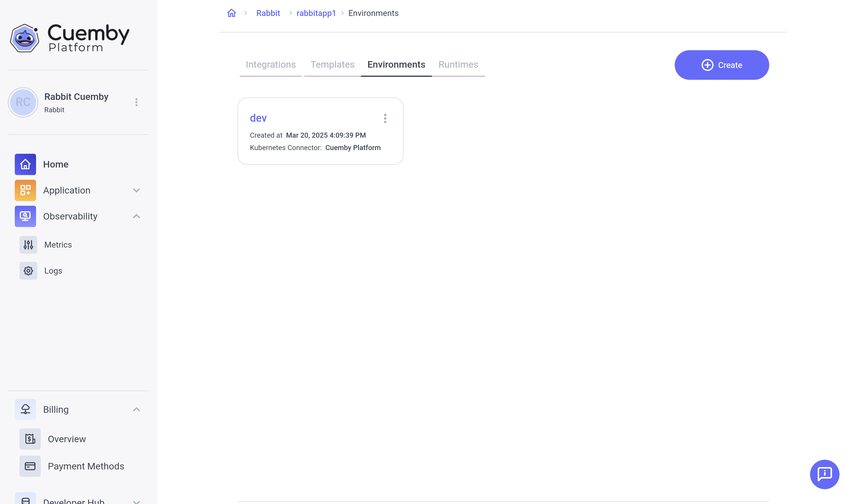Open the Runtimes tab
849x504 pixels.
(458, 64)
